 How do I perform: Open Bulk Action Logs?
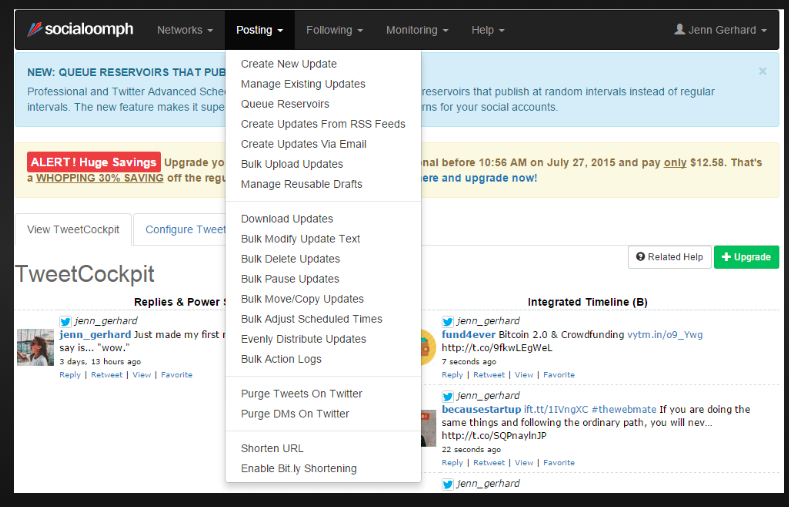coord(281,360)
